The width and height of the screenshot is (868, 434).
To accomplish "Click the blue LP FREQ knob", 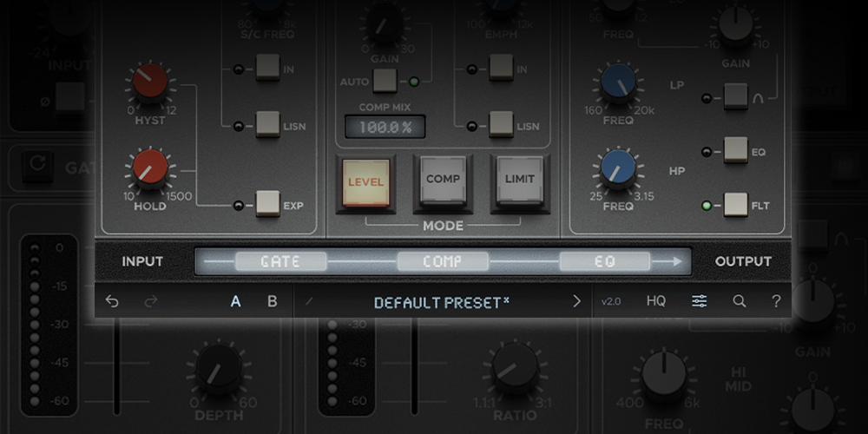I will [x=618, y=83].
